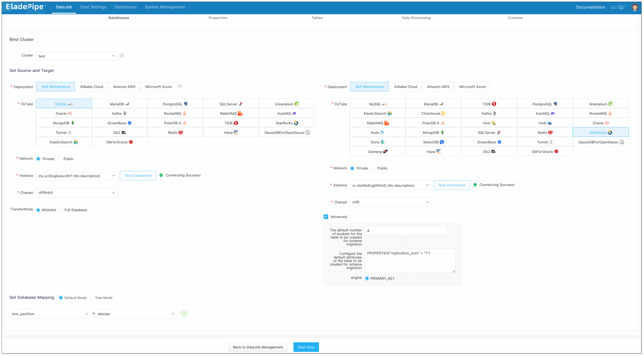Open the Sync Settings menu

coord(93,7)
